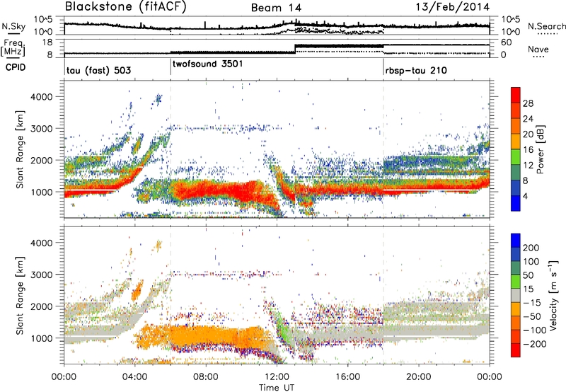The image size is (566, 392).
Task: Click the '18' frequency axis tick
Action: (47, 42)
